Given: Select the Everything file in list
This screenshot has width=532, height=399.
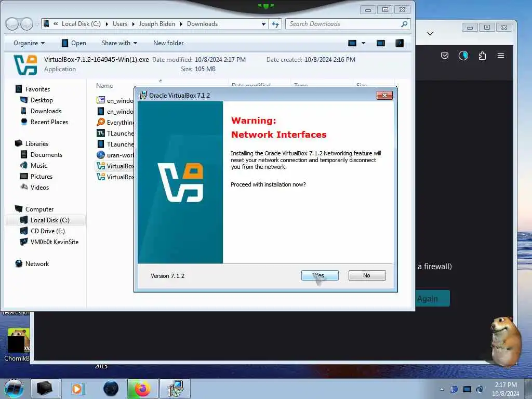Looking at the screenshot, I should [115, 122].
